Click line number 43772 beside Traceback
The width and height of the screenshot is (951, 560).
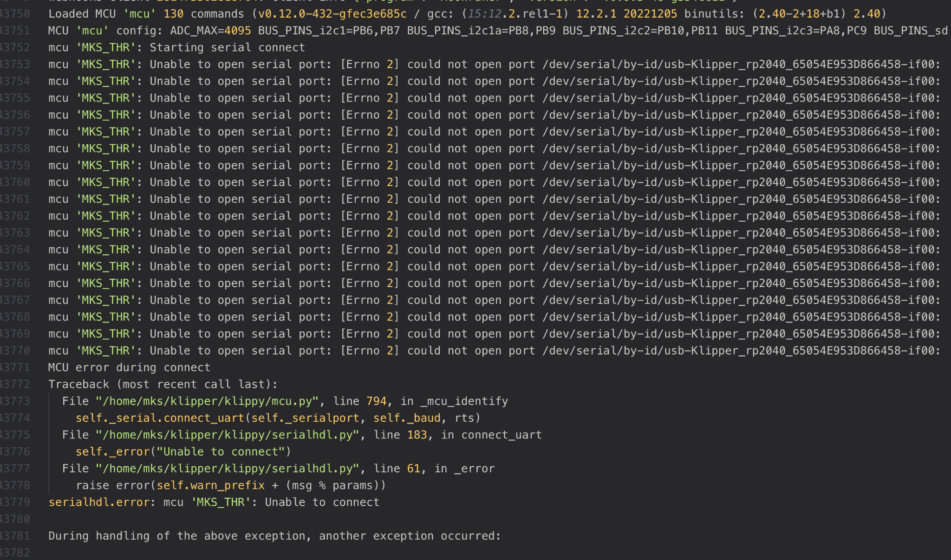point(15,384)
